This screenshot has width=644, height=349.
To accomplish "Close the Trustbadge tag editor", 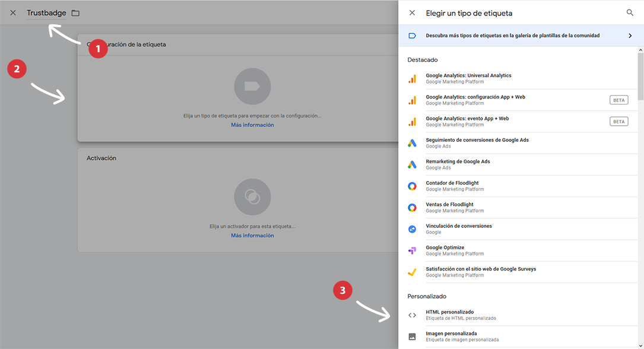I will coord(13,12).
